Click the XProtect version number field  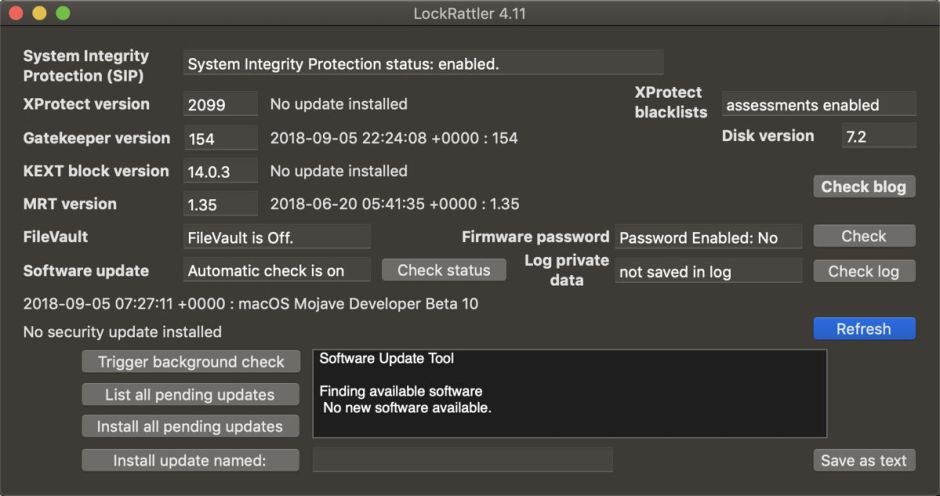220,105
